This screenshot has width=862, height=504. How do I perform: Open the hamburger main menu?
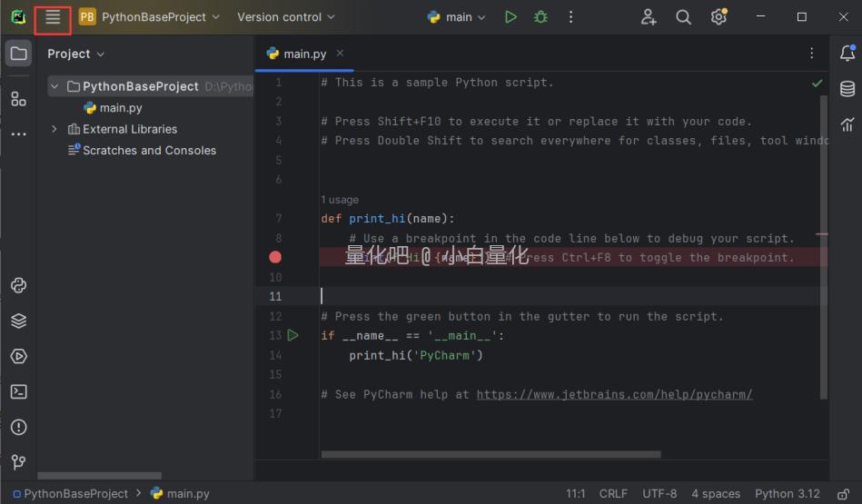click(53, 17)
